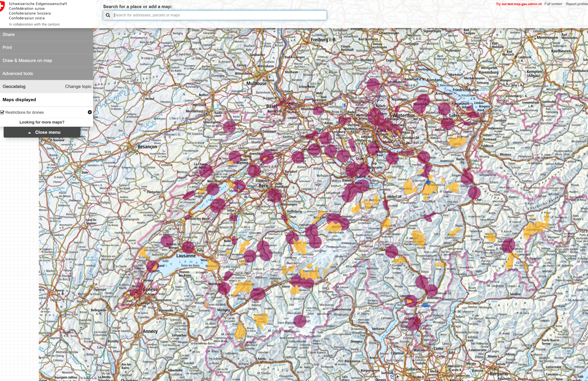Collapse the Maps displayed section
This screenshot has height=381, width=588.
coord(19,100)
